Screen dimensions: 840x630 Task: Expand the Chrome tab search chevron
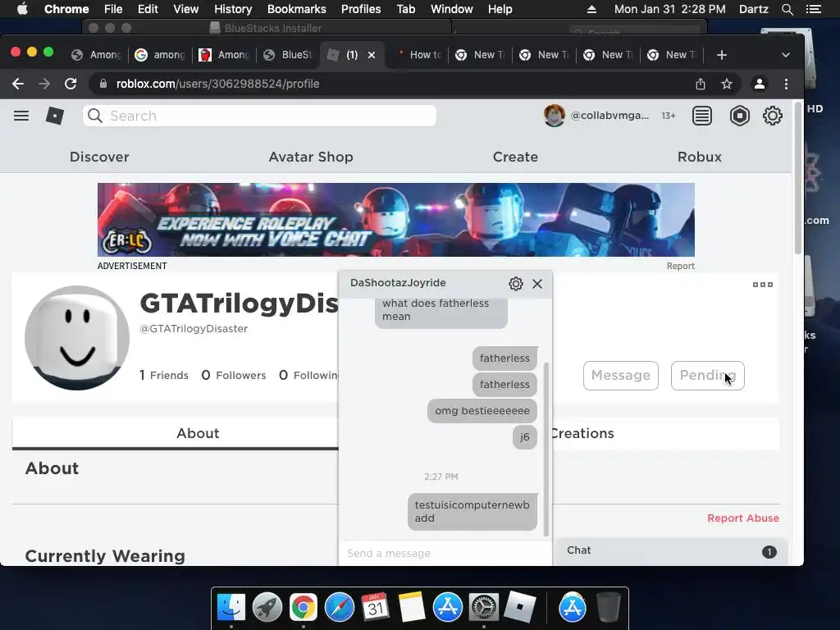pos(785,55)
